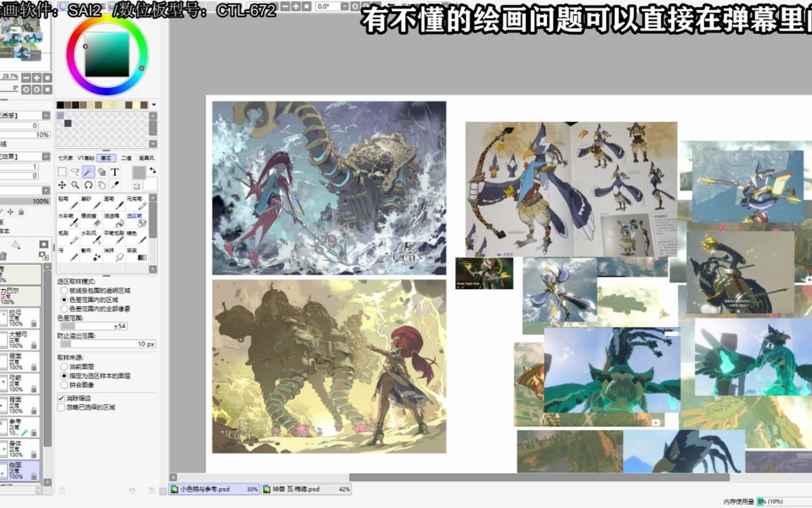The image size is (812, 508).
Task: Switch to V1基础 brush tab
Action: pyautogui.click(x=86, y=158)
